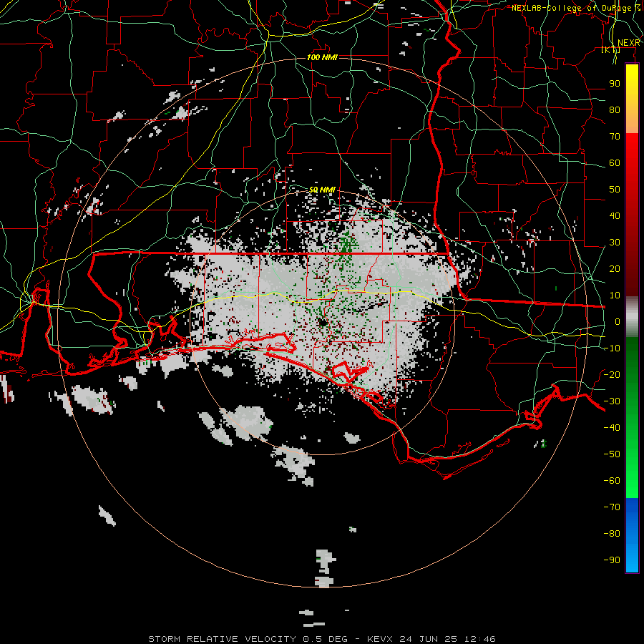
Task: Select the 50 label on velocity scale
Action: (x=615, y=190)
